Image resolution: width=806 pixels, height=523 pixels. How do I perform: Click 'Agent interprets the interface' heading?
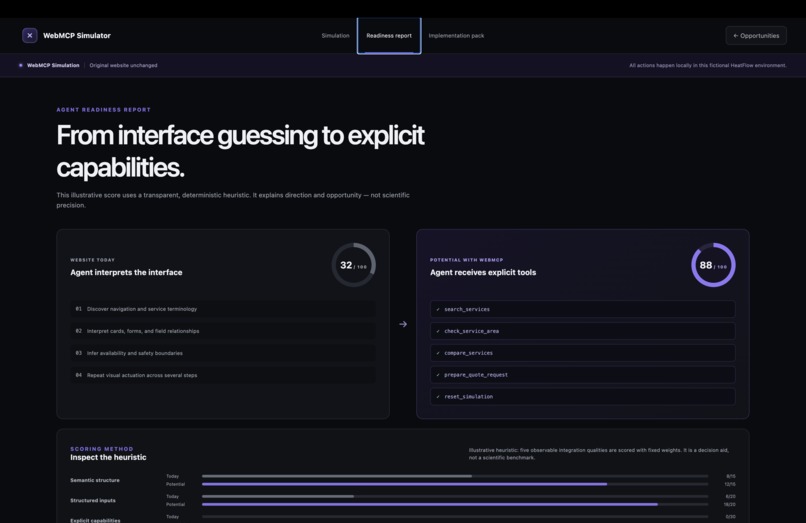point(126,273)
